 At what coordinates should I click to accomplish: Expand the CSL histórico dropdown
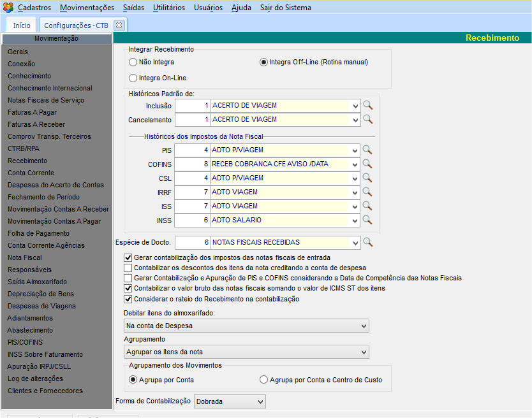tap(355, 178)
